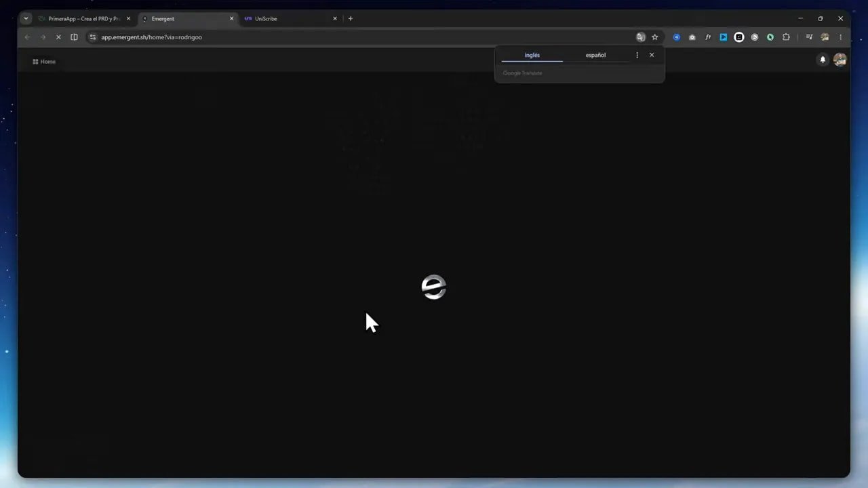The height and width of the screenshot is (488, 868).
Task: Open the white circle black-square extension
Action: tap(739, 37)
